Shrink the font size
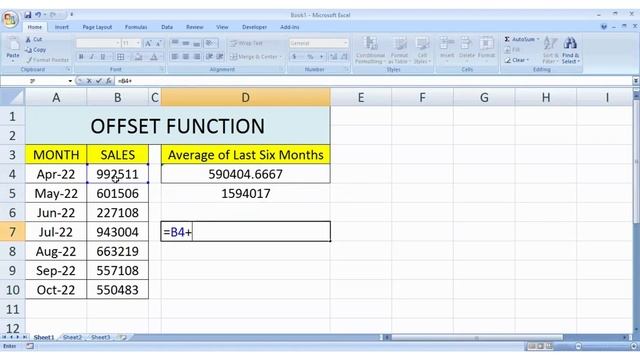The image size is (640, 360). [158, 43]
